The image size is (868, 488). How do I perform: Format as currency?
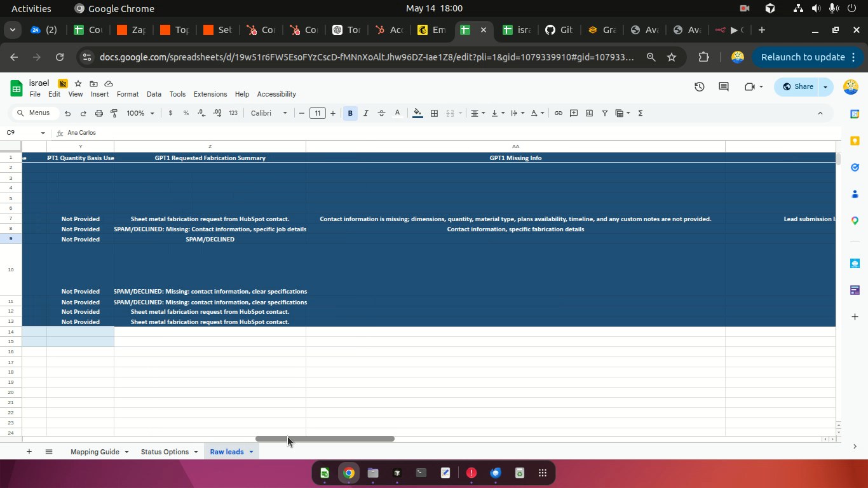pos(170,113)
